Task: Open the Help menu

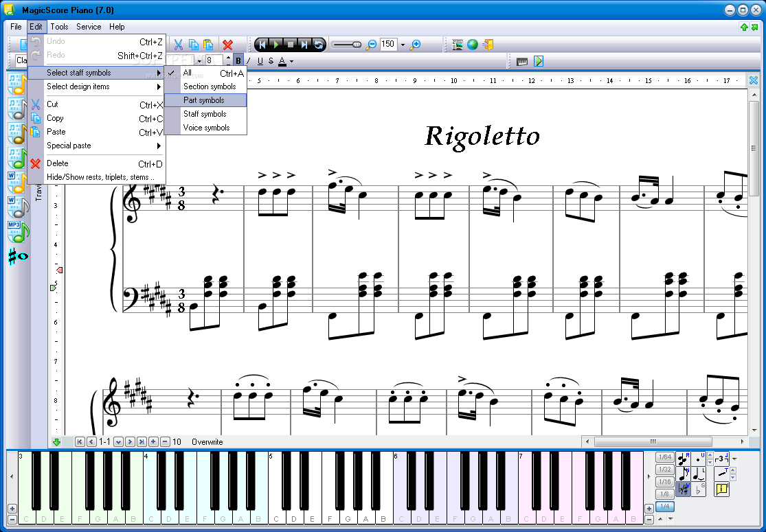Action: [x=117, y=27]
